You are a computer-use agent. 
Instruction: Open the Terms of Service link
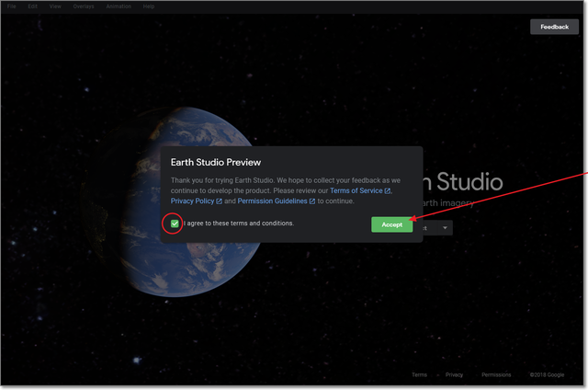point(362,190)
